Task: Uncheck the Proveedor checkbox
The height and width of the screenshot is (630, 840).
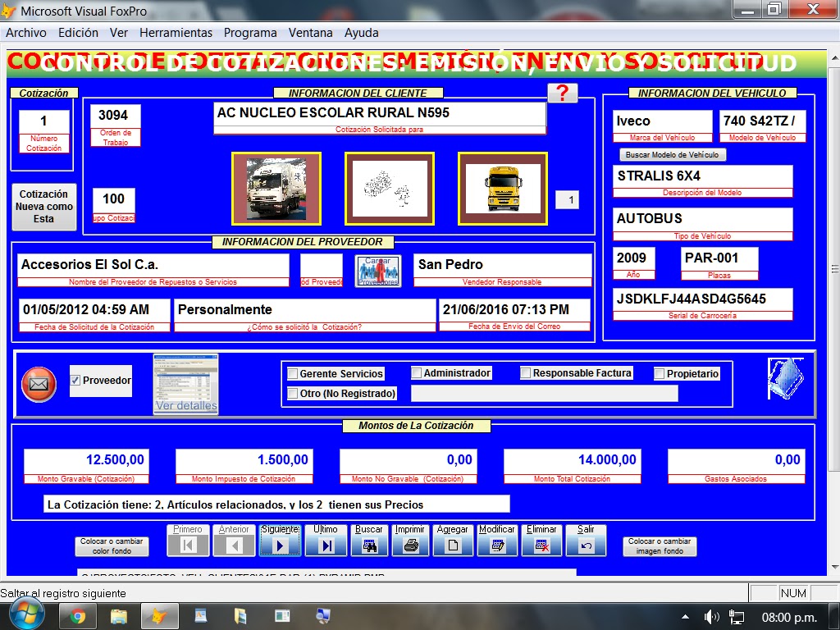Action: pos(76,381)
